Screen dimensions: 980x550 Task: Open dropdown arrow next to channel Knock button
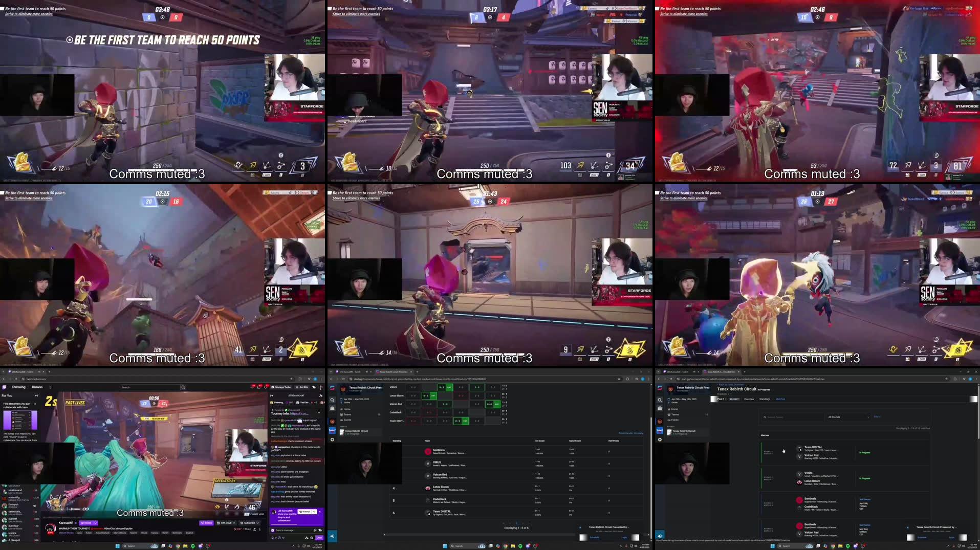tap(95, 523)
